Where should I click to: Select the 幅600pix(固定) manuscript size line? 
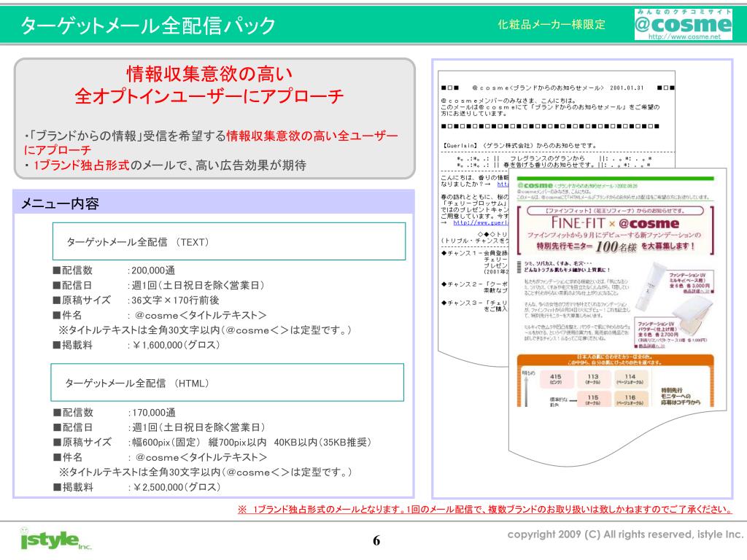point(251,442)
